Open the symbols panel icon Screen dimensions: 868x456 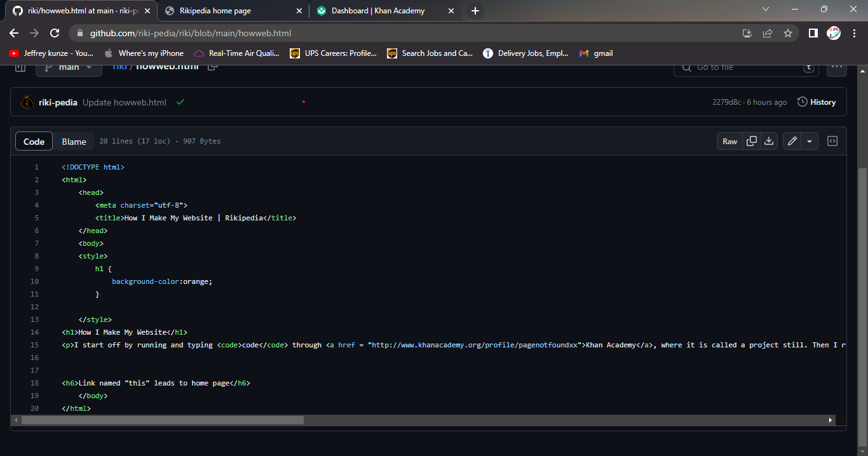tap(832, 141)
